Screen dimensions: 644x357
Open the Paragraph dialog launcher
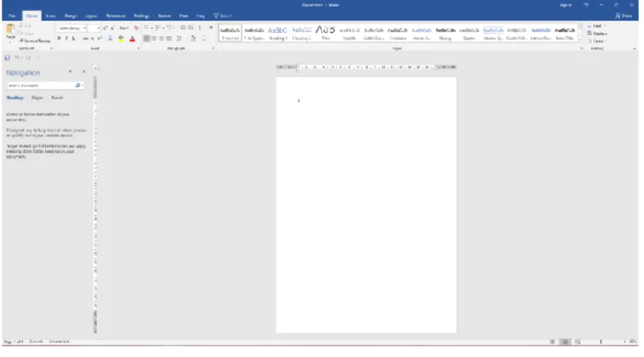213,48
